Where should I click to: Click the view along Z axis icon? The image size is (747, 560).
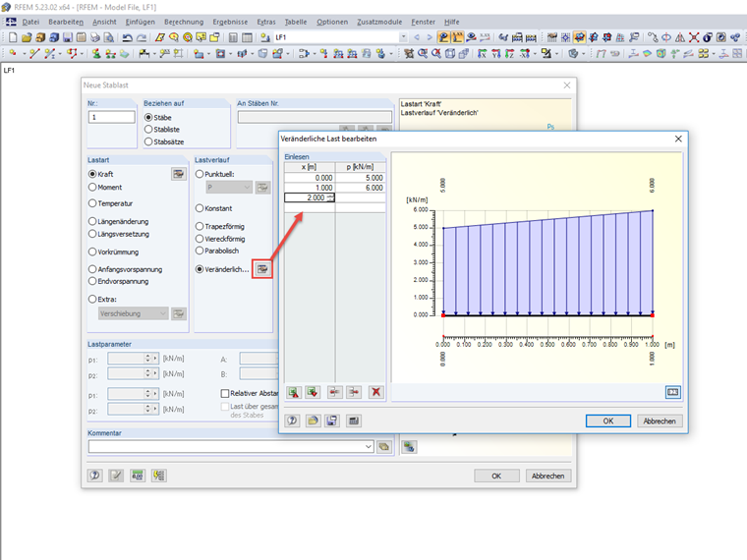pos(510,54)
